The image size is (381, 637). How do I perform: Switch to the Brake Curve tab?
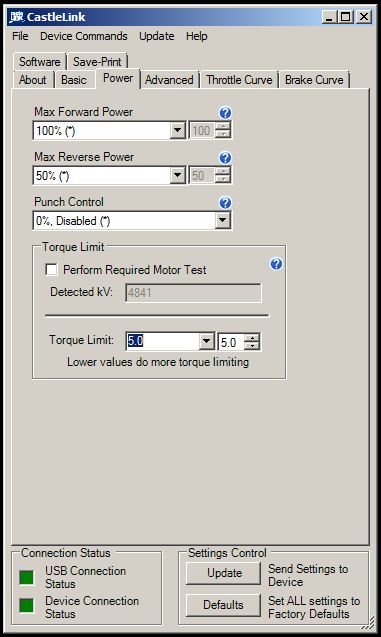(x=314, y=80)
